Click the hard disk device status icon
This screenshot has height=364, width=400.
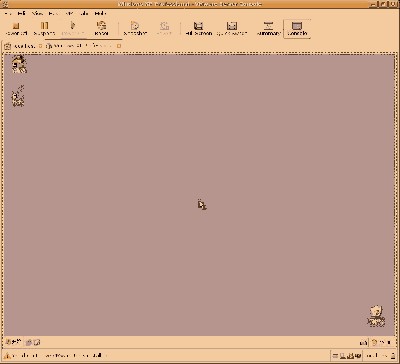[x=335, y=356]
